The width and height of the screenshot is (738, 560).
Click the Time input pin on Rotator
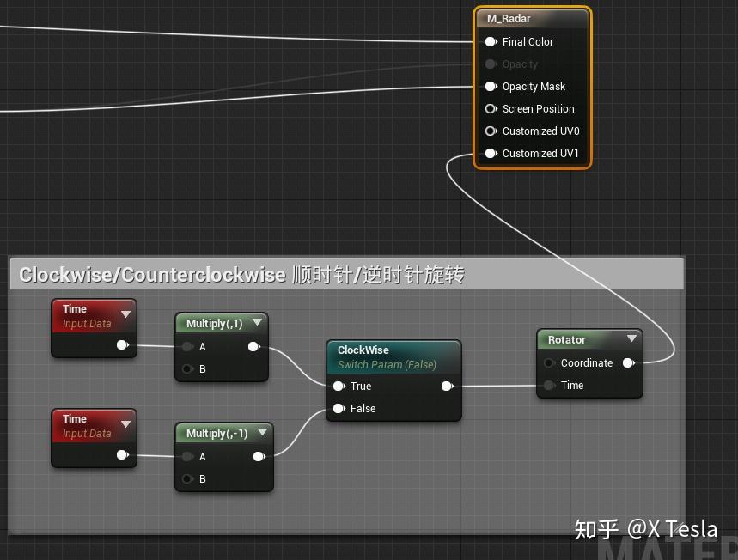point(549,385)
